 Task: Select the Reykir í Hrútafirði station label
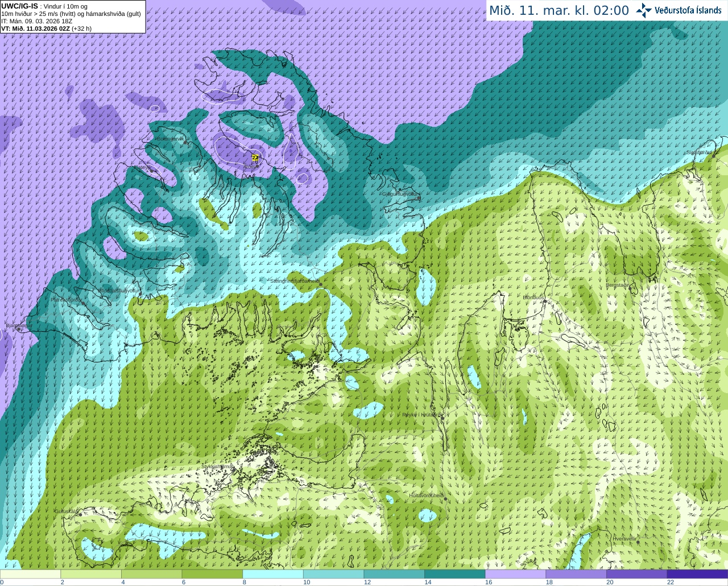(x=422, y=415)
